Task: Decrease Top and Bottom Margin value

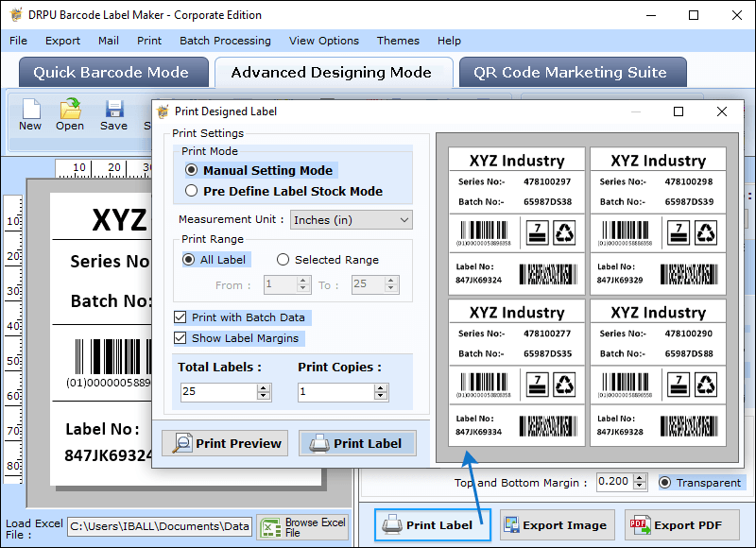Action: tap(640, 486)
